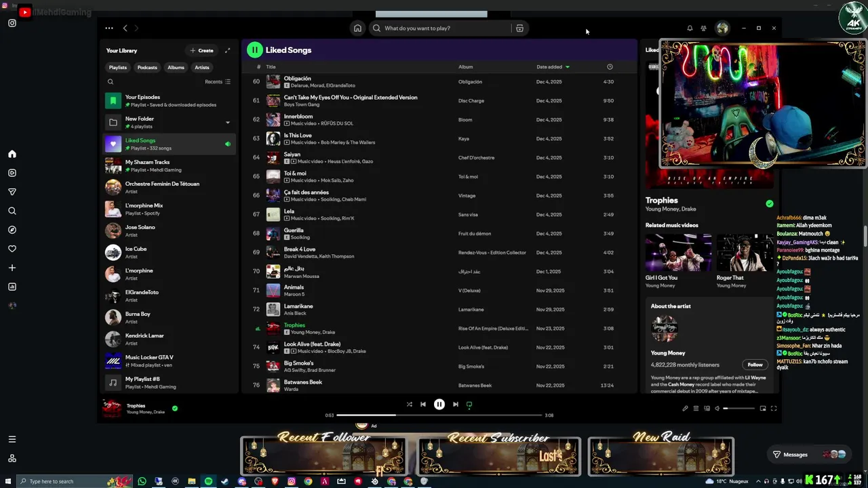Open the Windows Start menu
The image size is (868, 488).
7,481
